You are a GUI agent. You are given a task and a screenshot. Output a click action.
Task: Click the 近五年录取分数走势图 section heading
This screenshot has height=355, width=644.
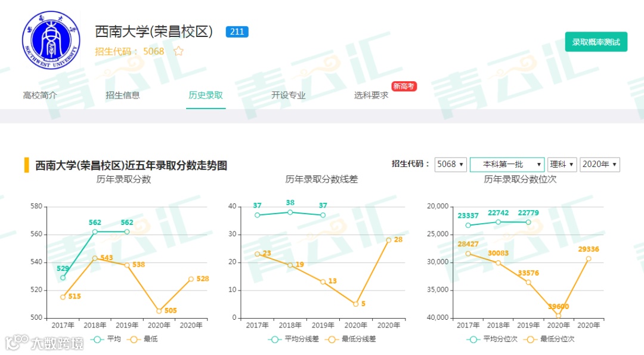click(x=131, y=166)
